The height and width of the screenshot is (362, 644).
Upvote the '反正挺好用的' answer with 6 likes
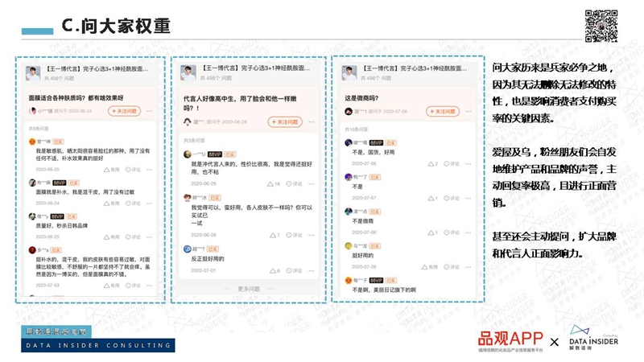[275, 271]
